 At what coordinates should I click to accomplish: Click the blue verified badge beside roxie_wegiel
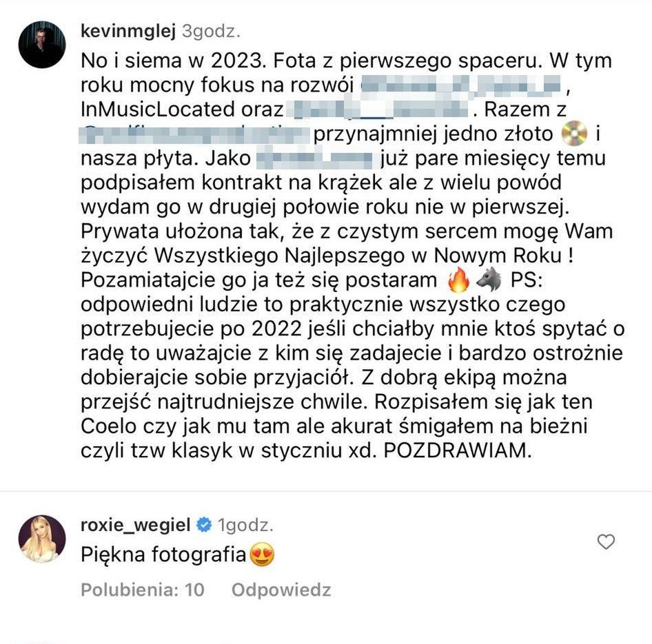pos(204,525)
